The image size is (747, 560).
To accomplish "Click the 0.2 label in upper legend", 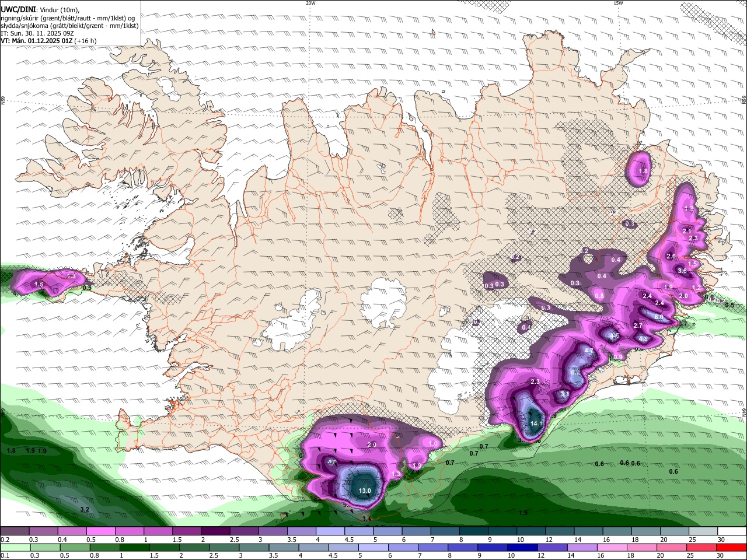I will tap(5, 540).
